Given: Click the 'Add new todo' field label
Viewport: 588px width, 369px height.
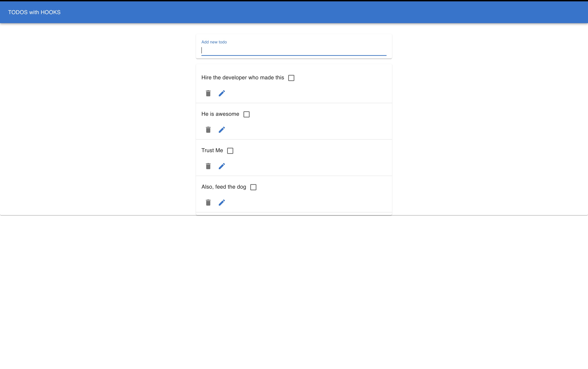Looking at the screenshot, I should [x=214, y=42].
